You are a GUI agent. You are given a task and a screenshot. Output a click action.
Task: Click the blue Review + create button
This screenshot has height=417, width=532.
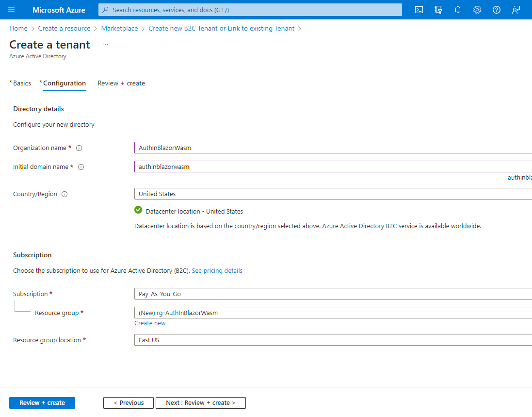(42, 403)
